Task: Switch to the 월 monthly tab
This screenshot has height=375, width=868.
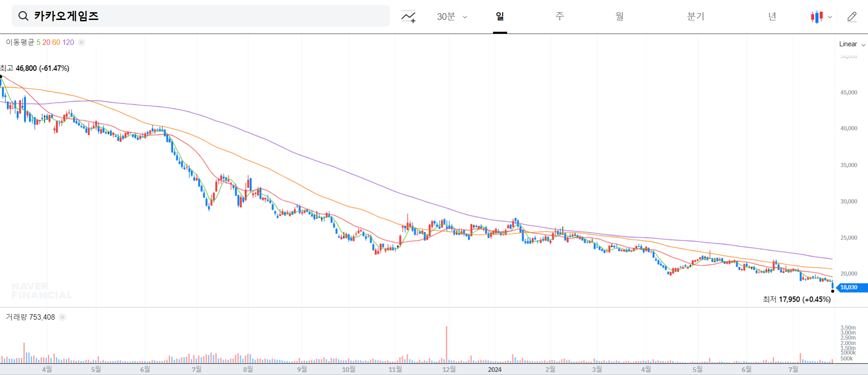Action: (x=619, y=16)
